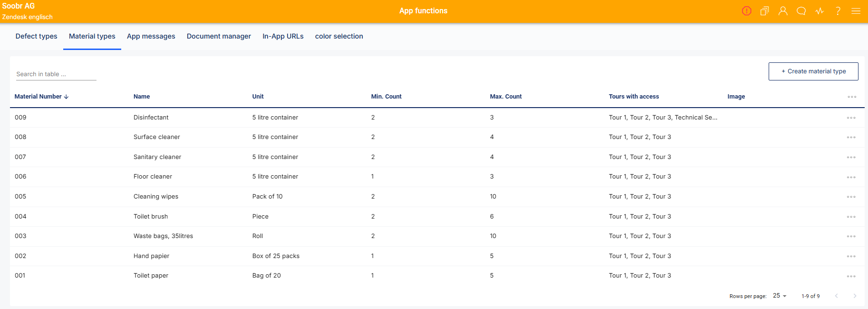The height and width of the screenshot is (309, 868).
Task: Open the chat bubble icon
Action: (x=801, y=11)
